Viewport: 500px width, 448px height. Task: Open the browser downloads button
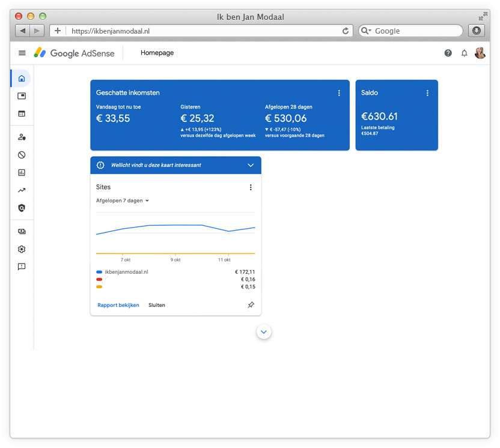[x=477, y=31]
